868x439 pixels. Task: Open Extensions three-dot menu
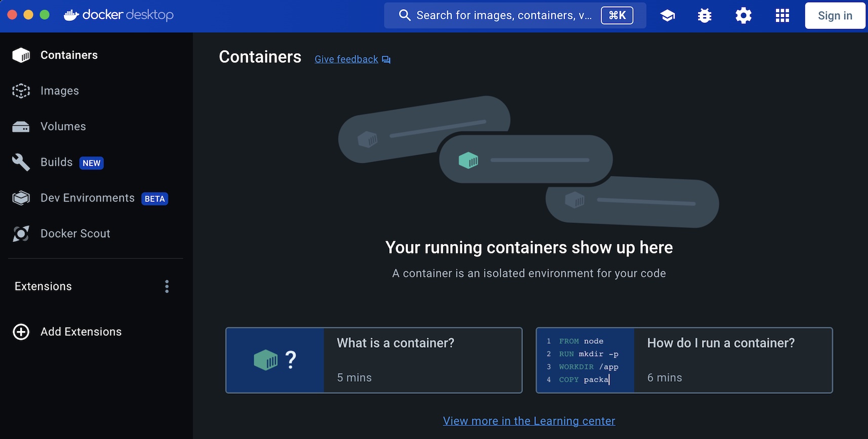[167, 286]
